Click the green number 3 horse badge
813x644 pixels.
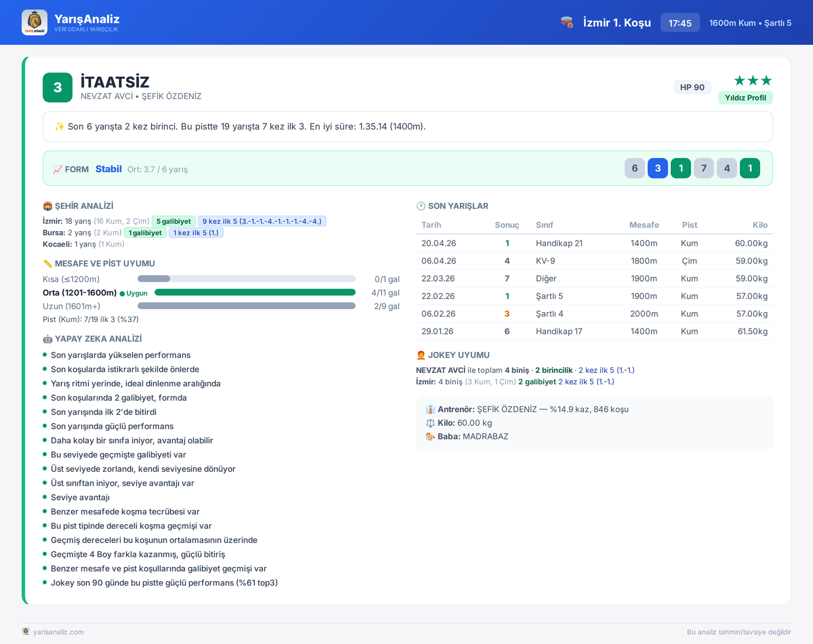(x=57, y=87)
